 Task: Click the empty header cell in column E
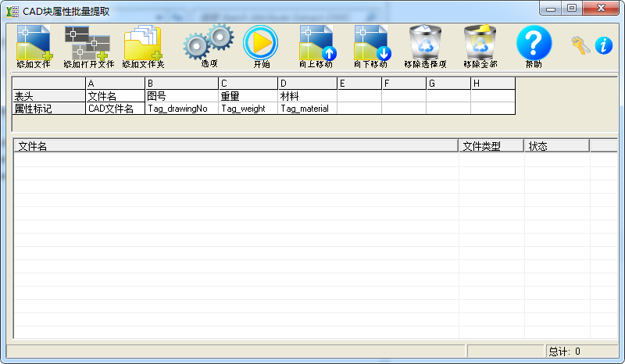pyautogui.click(x=359, y=96)
